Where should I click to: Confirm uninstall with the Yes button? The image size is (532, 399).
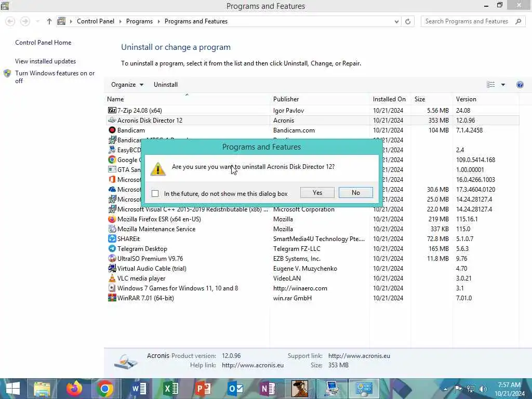coord(317,193)
